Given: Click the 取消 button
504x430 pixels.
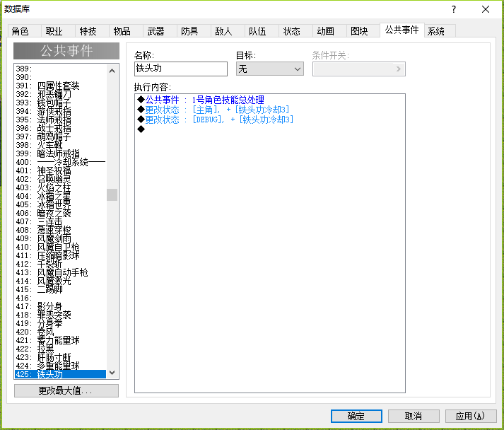Looking at the screenshot, I should click(414, 416).
